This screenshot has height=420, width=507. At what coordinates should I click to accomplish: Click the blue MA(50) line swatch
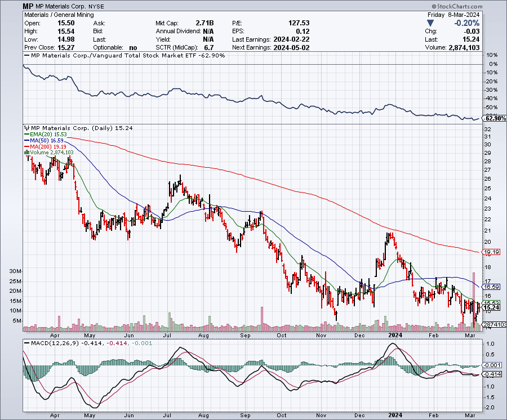tap(26, 140)
